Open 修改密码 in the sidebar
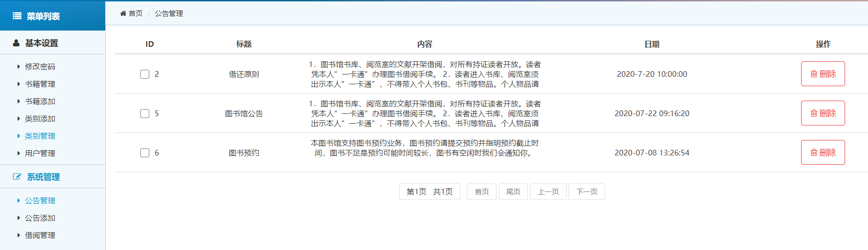This screenshot has width=868, height=250. tap(40, 66)
